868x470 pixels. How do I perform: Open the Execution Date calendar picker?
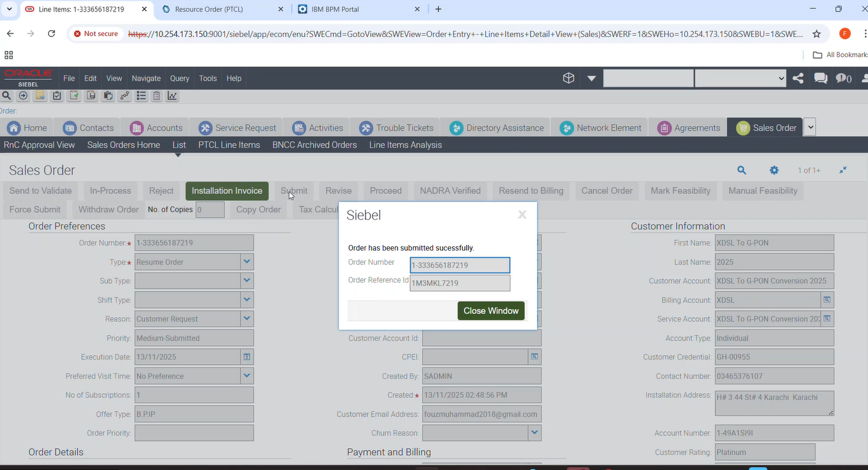[x=247, y=357]
